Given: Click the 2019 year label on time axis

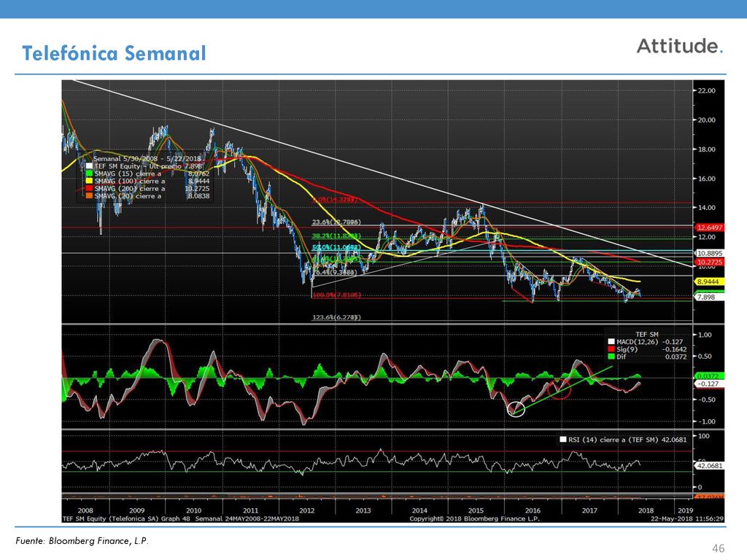Looking at the screenshot, I should (x=685, y=510).
